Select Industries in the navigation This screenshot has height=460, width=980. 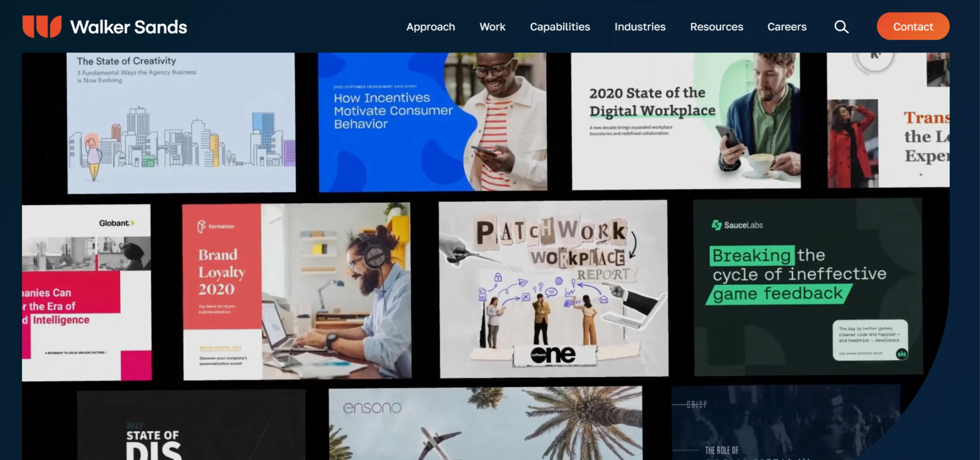[640, 27]
